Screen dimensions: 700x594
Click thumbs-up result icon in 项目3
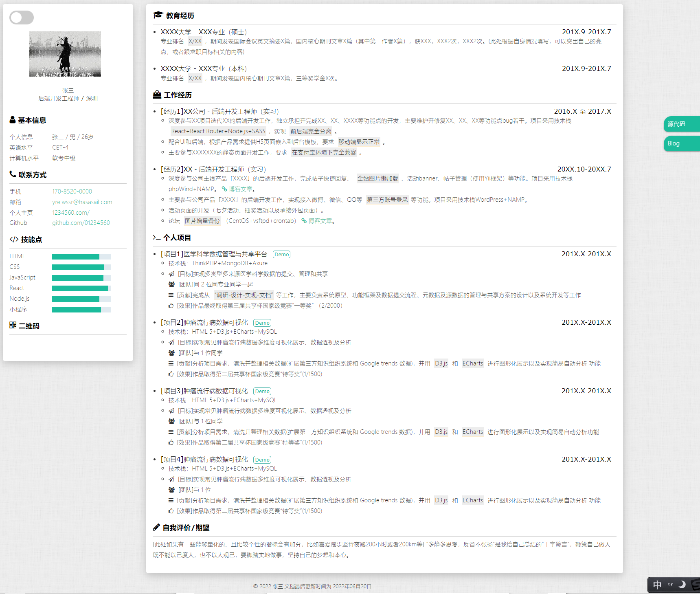[171, 442]
